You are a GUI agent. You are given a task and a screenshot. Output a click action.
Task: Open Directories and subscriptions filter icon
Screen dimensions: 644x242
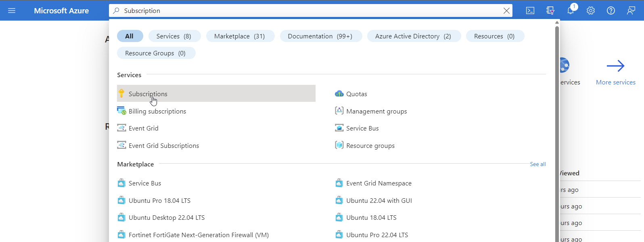550,11
